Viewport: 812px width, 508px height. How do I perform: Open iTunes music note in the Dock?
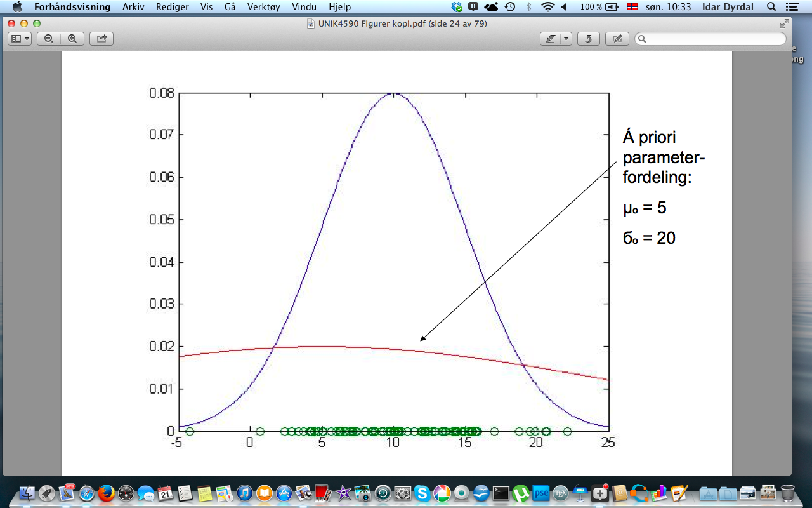[244, 493]
